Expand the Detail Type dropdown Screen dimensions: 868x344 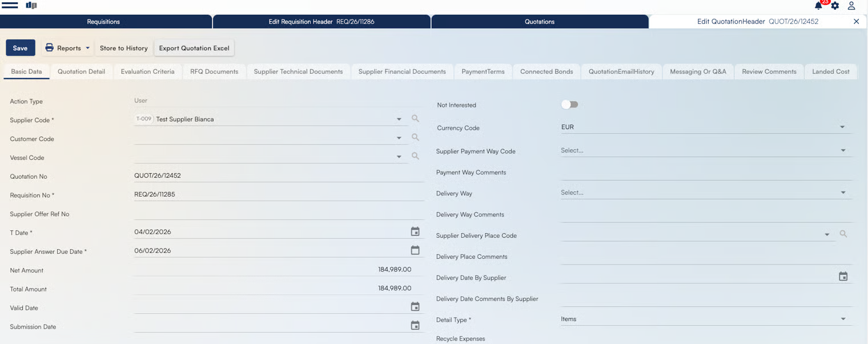coord(842,319)
